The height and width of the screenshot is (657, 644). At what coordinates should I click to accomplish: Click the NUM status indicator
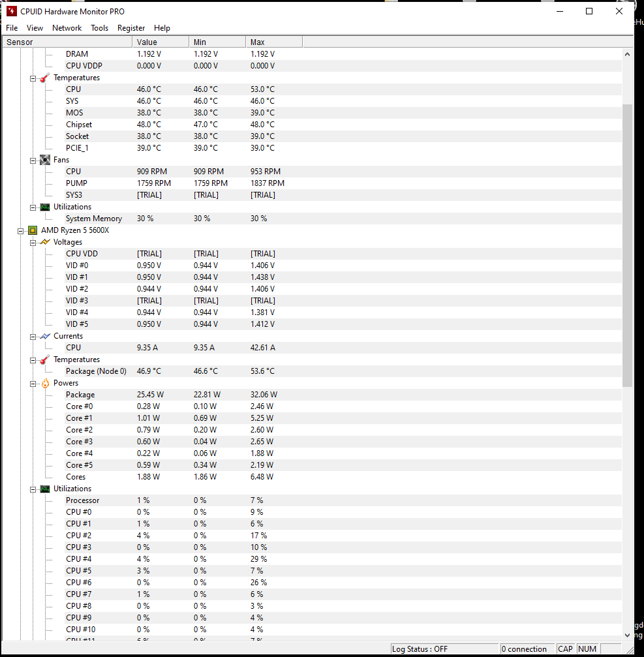tap(587, 649)
